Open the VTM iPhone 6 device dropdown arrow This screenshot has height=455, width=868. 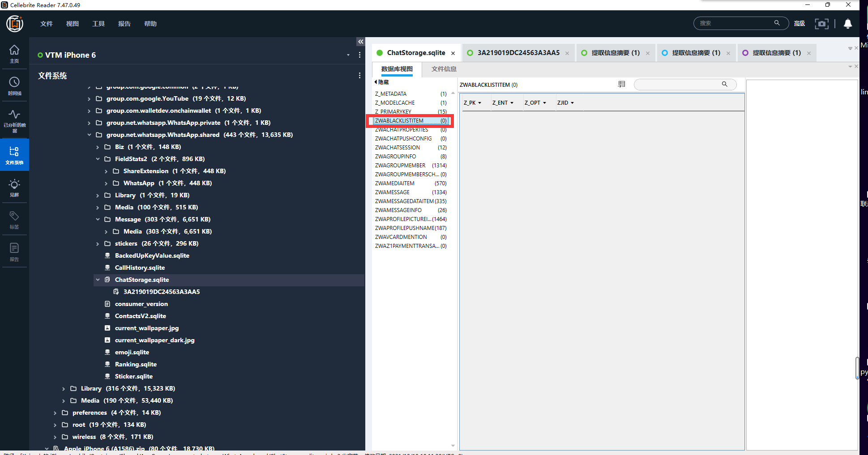pos(348,55)
